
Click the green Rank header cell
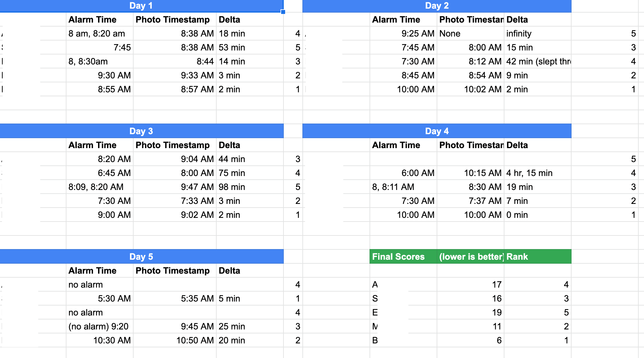point(537,257)
